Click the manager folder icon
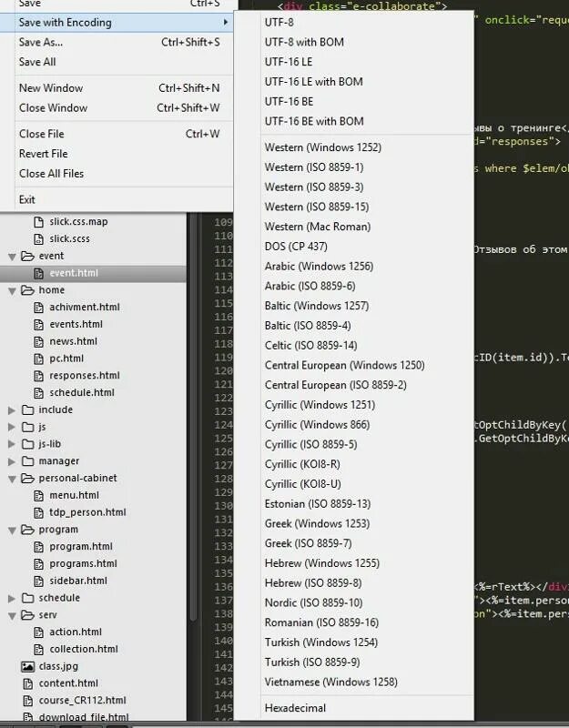Screen dimensions: 569x728 pyautogui.click(x=28, y=461)
